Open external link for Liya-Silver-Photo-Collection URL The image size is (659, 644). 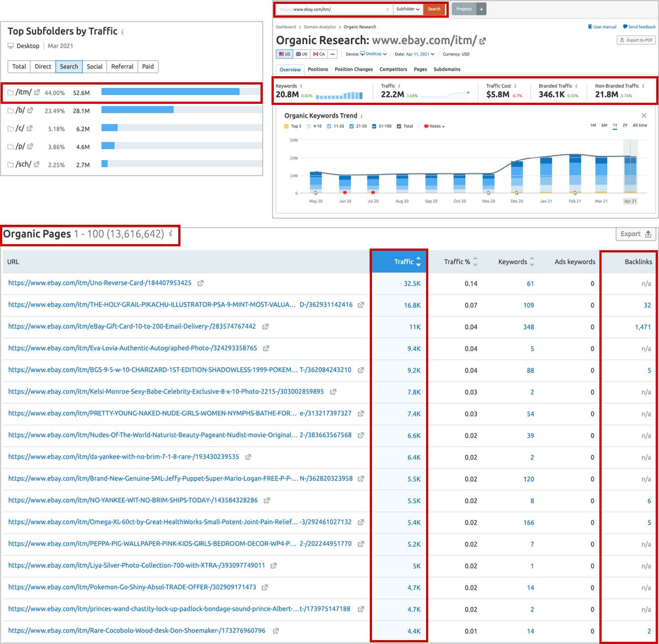click(273, 566)
